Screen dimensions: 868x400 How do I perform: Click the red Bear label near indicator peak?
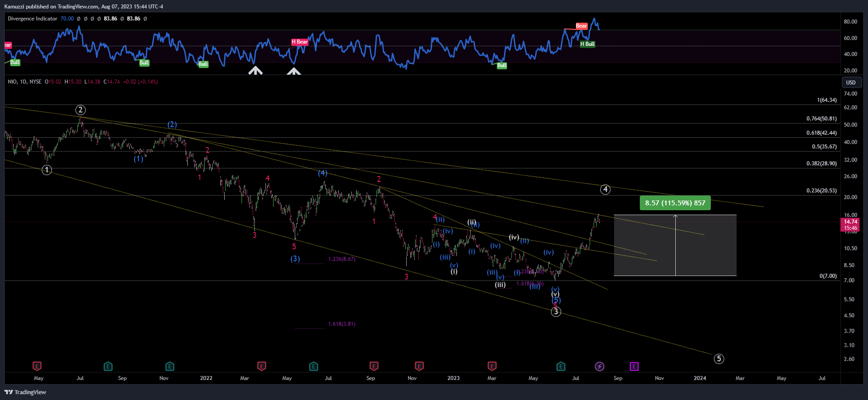[x=581, y=26]
